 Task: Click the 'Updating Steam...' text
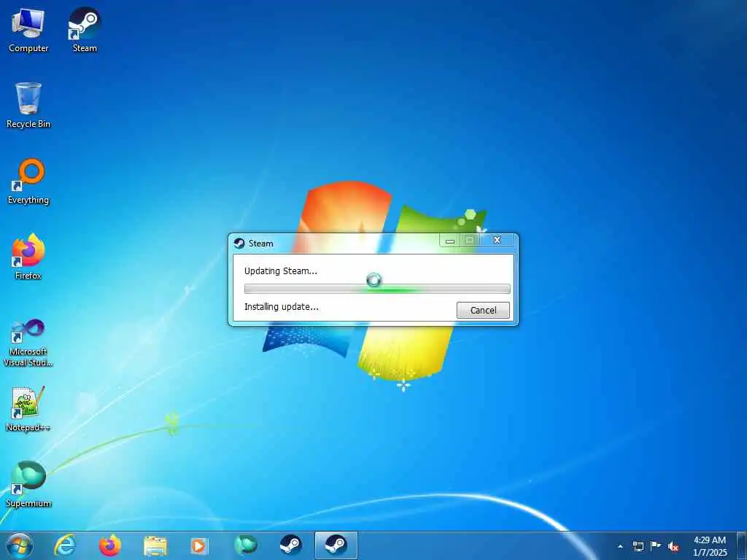(x=281, y=271)
